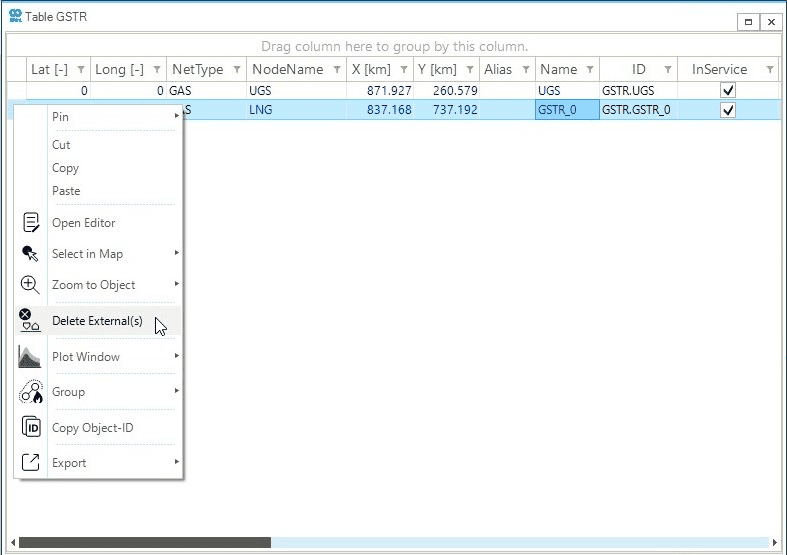787x555 pixels.
Task: Click the filter icon in NetType column
Action: click(237, 70)
